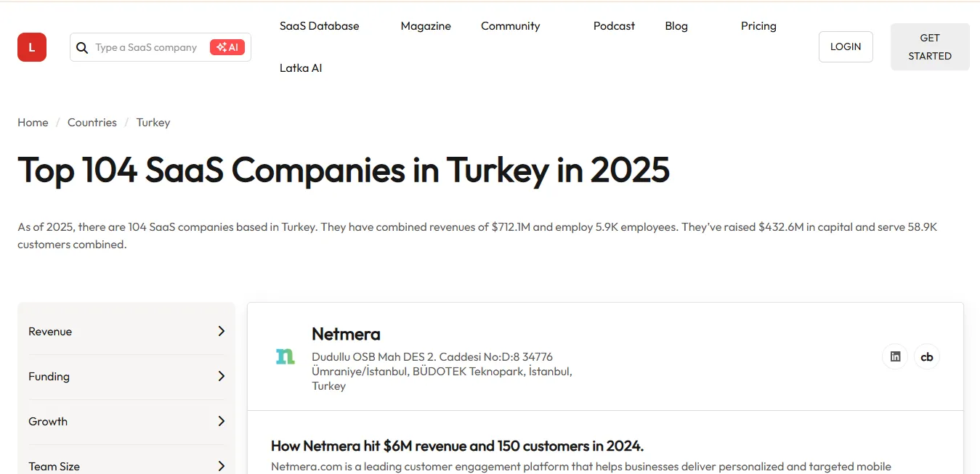Open the Latka AI menu item
This screenshot has width=980, height=474.
tap(301, 68)
